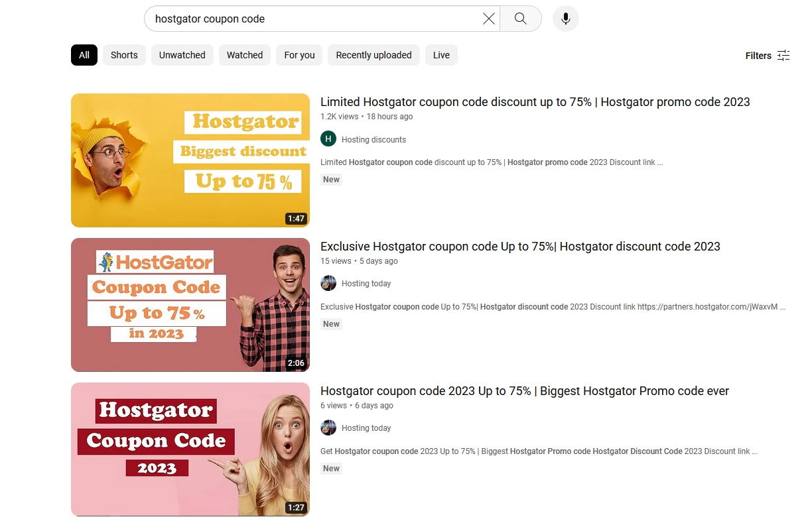Start voice search with the microphone icon
The width and height of the screenshot is (812, 521).
click(566, 19)
